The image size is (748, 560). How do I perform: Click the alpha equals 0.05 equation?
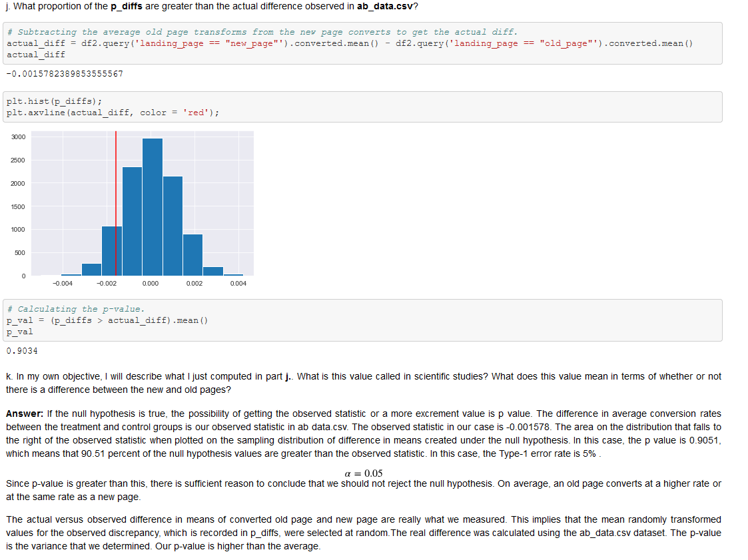point(363,471)
